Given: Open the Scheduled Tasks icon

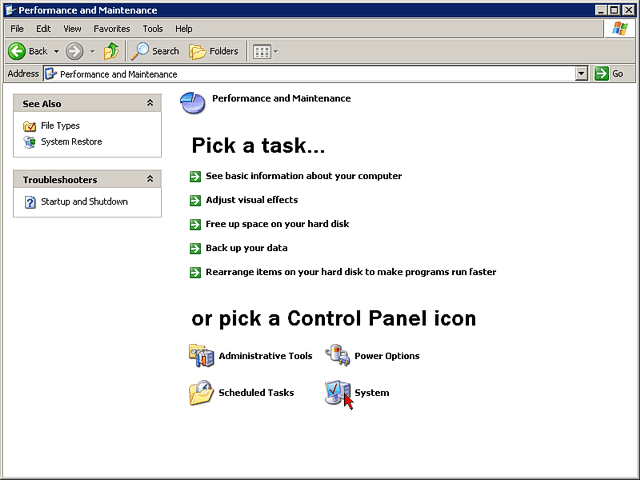Looking at the screenshot, I should tap(201, 392).
